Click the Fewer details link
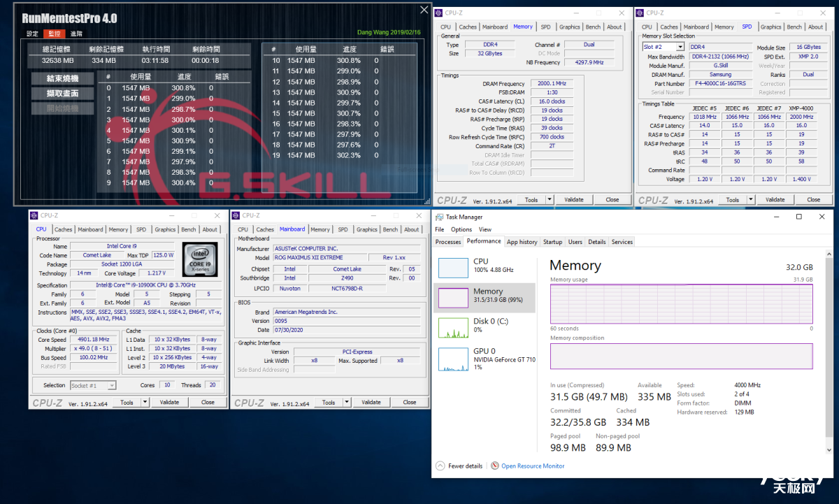This screenshot has height=504, width=839. point(465,466)
